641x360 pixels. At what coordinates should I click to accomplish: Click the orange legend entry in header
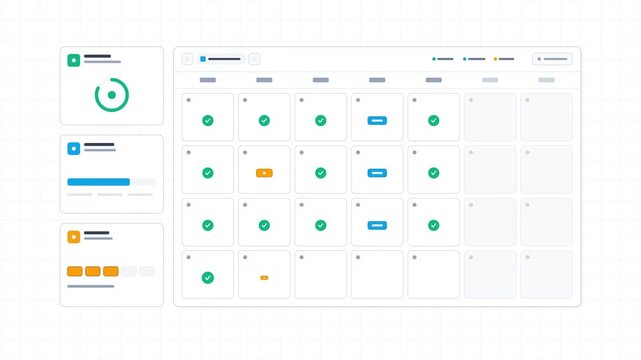(x=504, y=59)
